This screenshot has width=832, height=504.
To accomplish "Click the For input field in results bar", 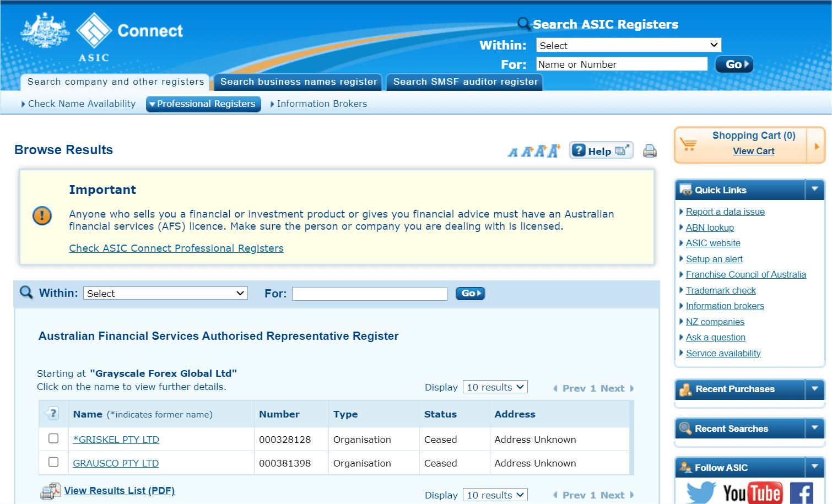I will [369, 294].
